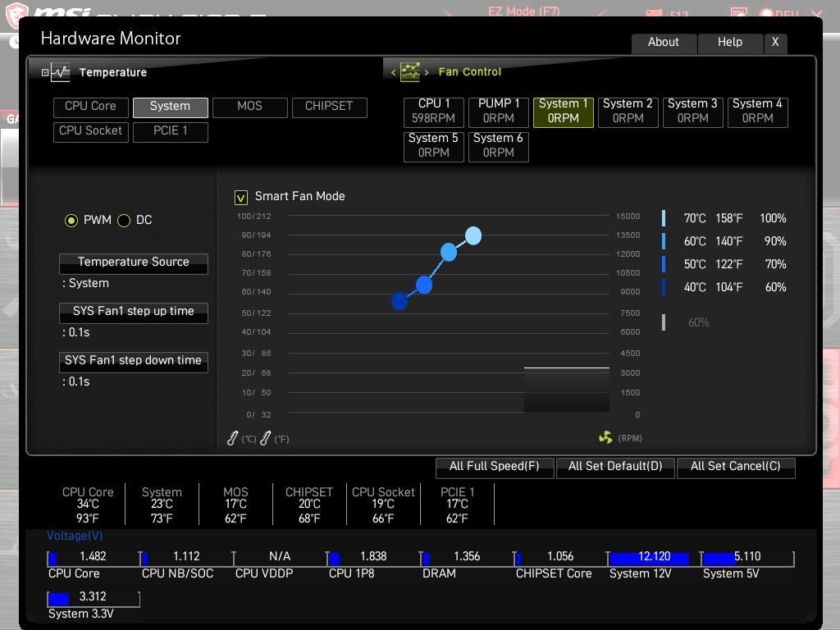This screenshot has height=630, width=840.
Task: Click the 60°C fan curve point
Action: click(x=449, y=252)
